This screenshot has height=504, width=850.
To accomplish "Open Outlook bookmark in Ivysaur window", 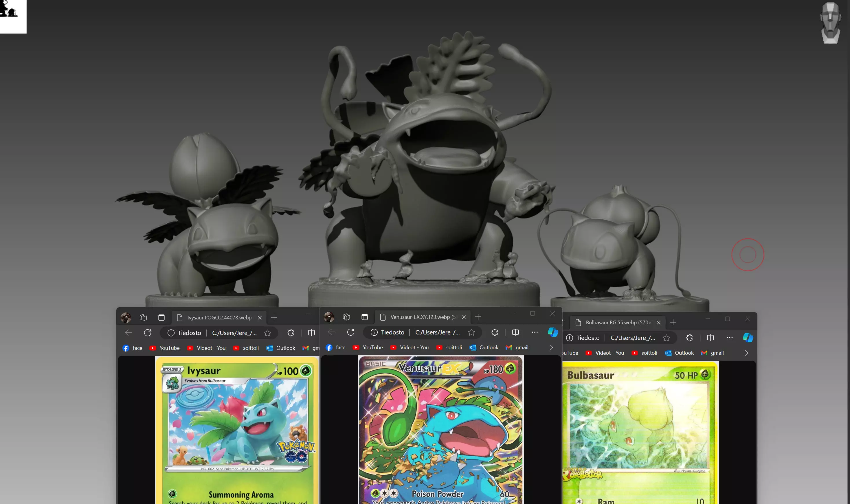I will (281, 348).
